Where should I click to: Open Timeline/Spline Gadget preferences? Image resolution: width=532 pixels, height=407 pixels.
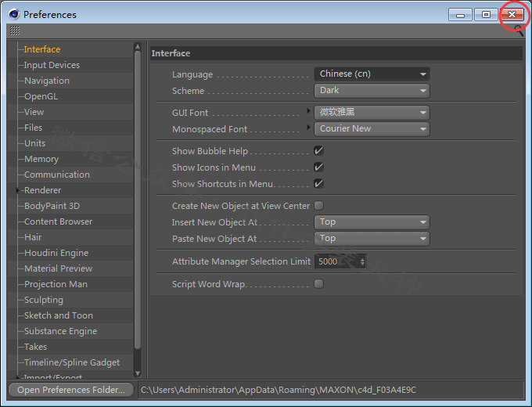pyautogui.click(x=72, y=362)
